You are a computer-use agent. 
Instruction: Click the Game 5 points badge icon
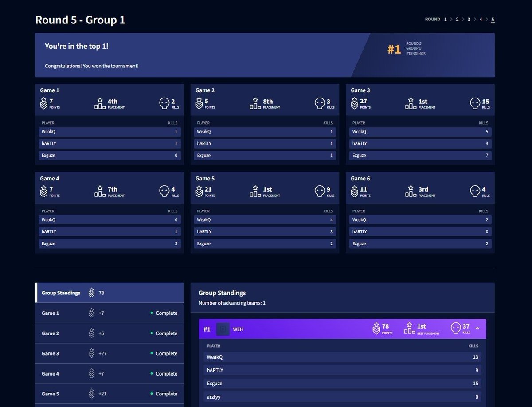coord(199,192)
